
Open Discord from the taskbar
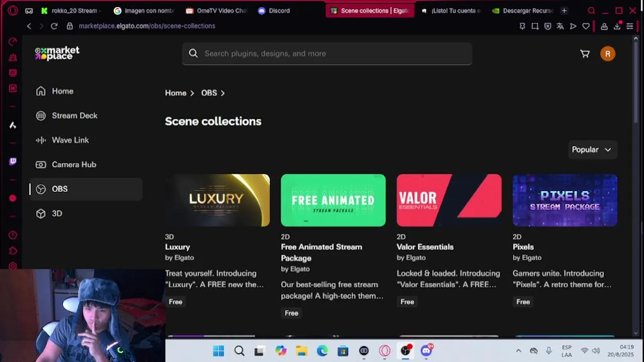click(426, 351)
